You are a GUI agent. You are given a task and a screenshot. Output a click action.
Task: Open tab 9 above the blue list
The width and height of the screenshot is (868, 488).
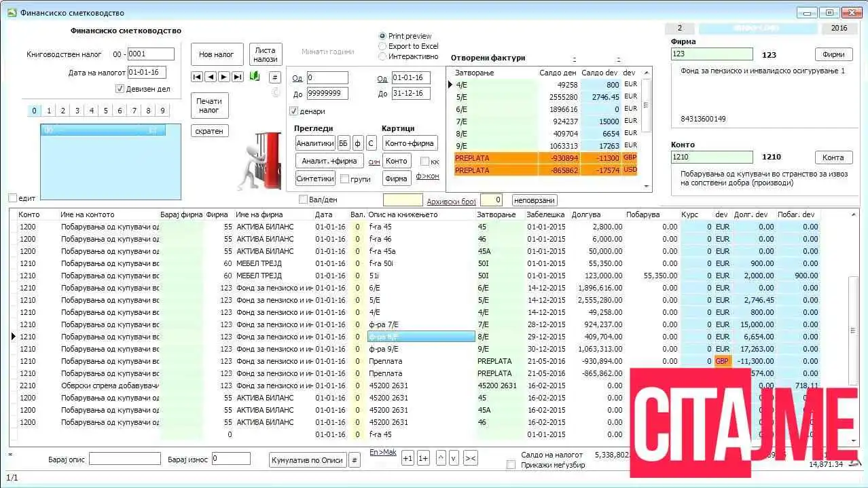click(x=162, y=111)
